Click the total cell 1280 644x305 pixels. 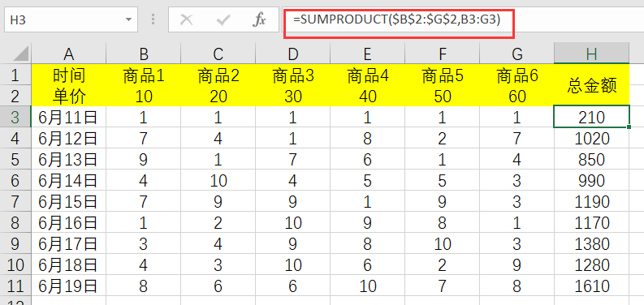[x=591, y=264]
